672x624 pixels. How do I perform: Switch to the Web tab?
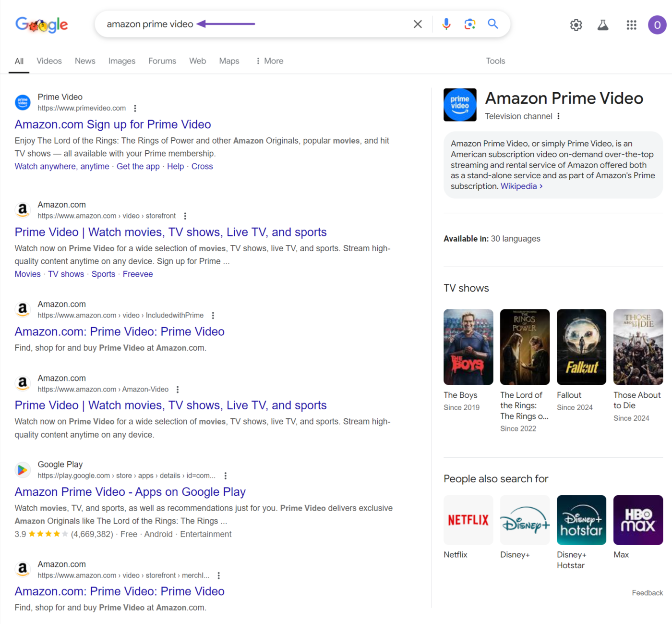(x=197, y=61)
